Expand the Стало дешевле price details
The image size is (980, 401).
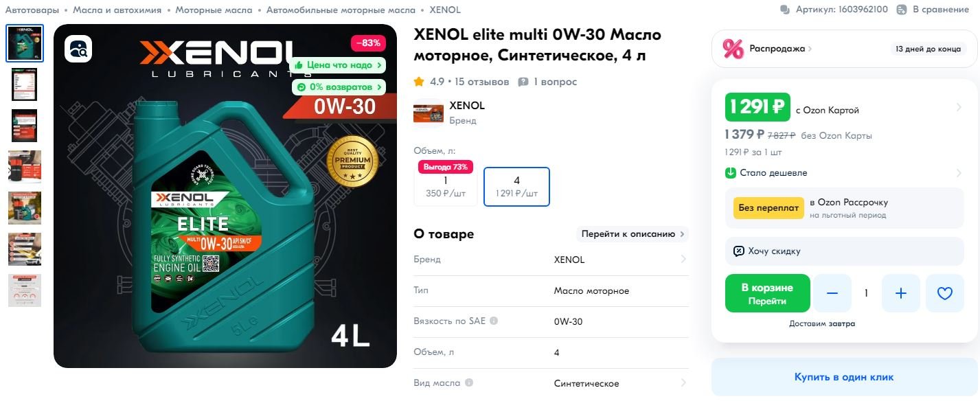959,173
